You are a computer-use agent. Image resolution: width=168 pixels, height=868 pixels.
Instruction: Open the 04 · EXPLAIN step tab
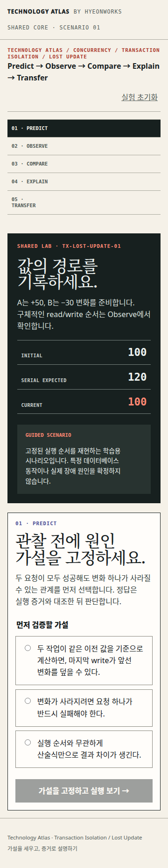pos(84,181)
